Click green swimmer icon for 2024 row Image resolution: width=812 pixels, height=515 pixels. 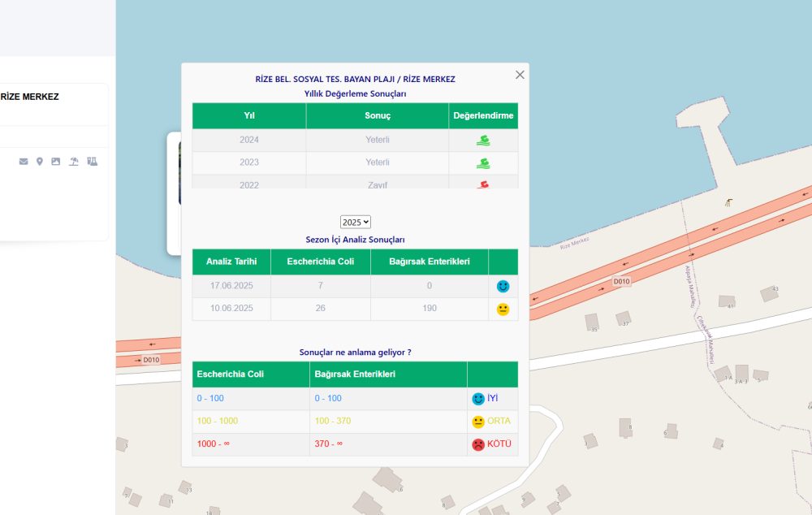click(x=483, y=140)
